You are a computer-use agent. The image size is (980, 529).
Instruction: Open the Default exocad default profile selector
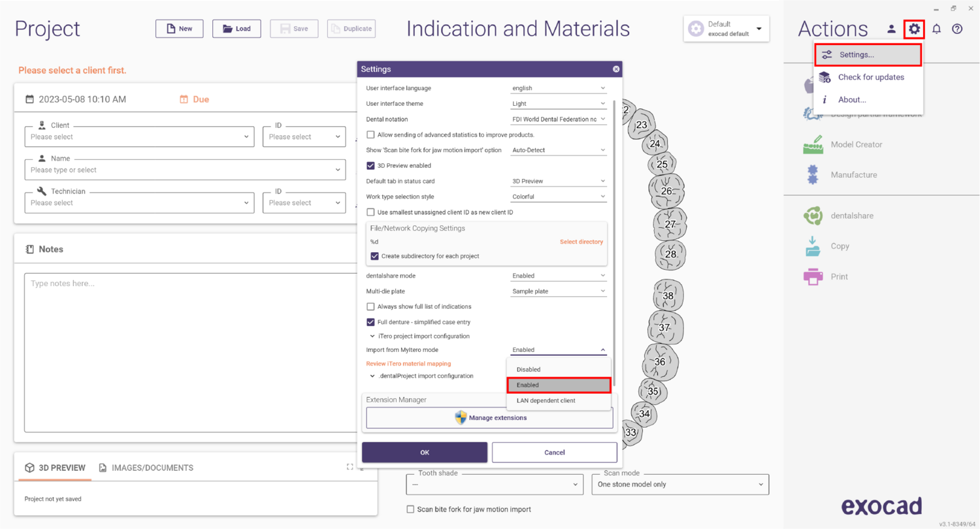point(727,29)
